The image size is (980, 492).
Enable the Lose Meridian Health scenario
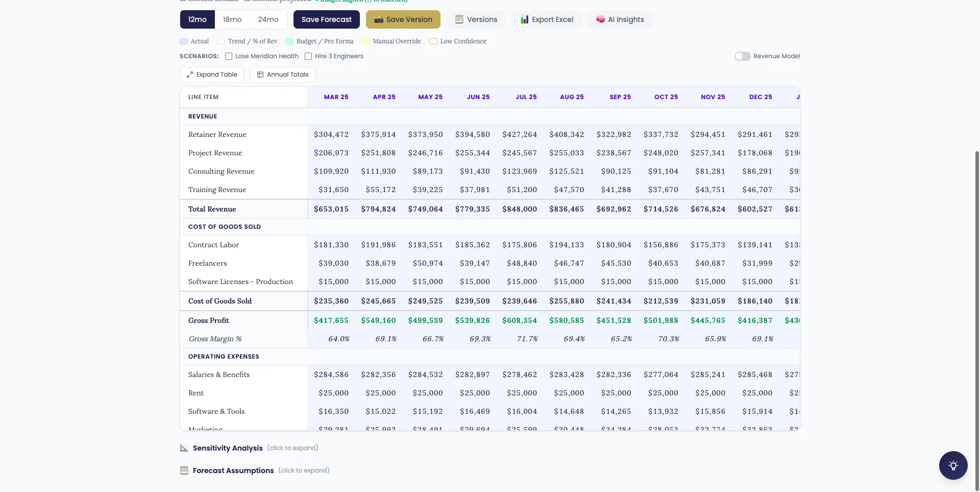[229, 56]
